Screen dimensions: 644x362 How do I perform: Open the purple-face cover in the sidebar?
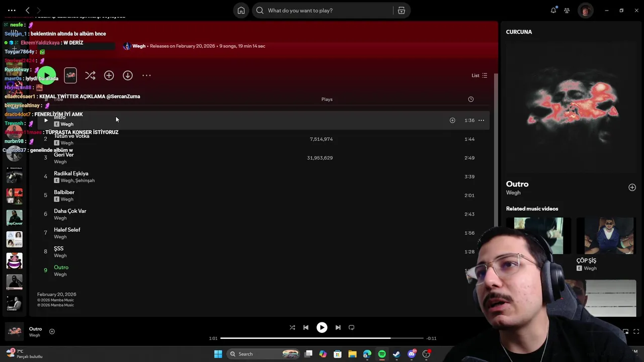point(14,261)
